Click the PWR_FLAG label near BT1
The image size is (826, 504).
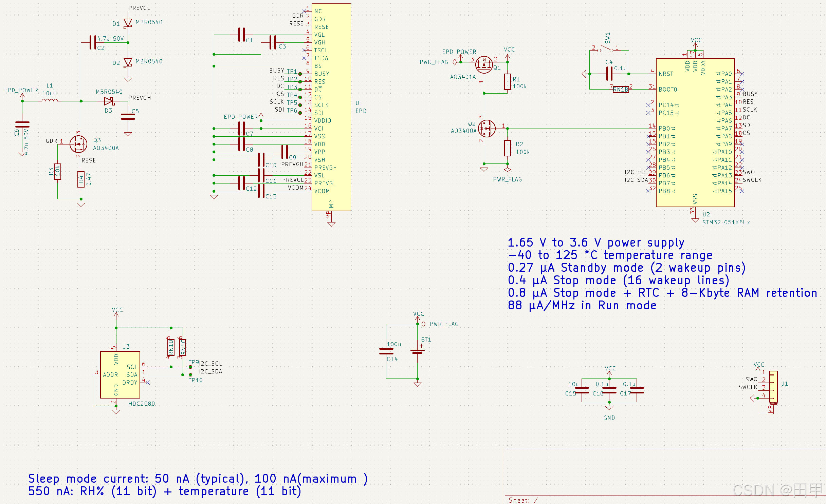click(x=444, y=324)
